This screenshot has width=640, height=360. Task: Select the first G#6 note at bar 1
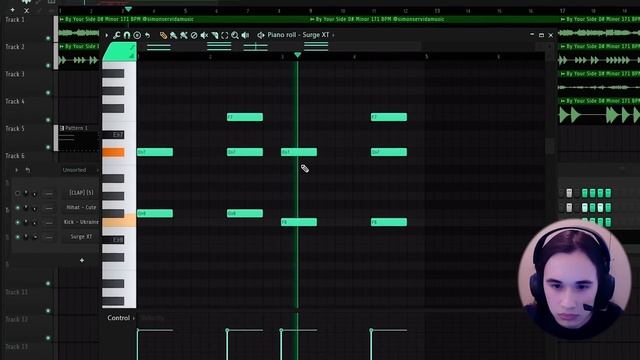pyautogui.click(x=155, y=213)
